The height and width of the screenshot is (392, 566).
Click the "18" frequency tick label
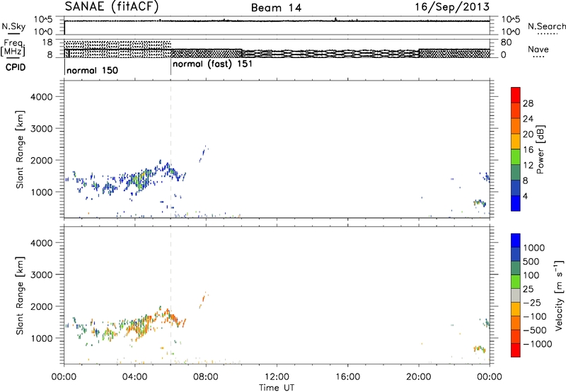point(47,42)
